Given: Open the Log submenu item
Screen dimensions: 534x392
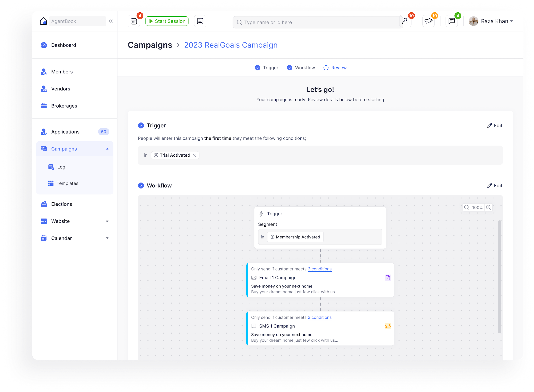Looking at the screenshot, I should 61,167.
